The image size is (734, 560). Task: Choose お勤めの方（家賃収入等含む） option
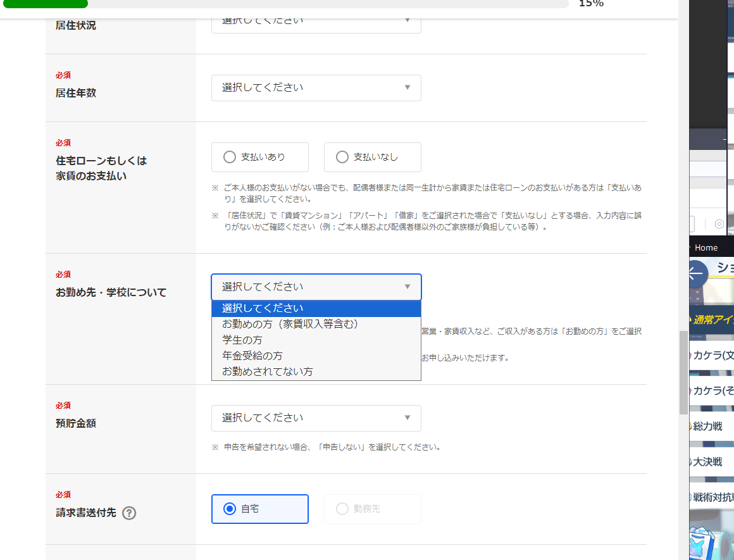point(316,324)
